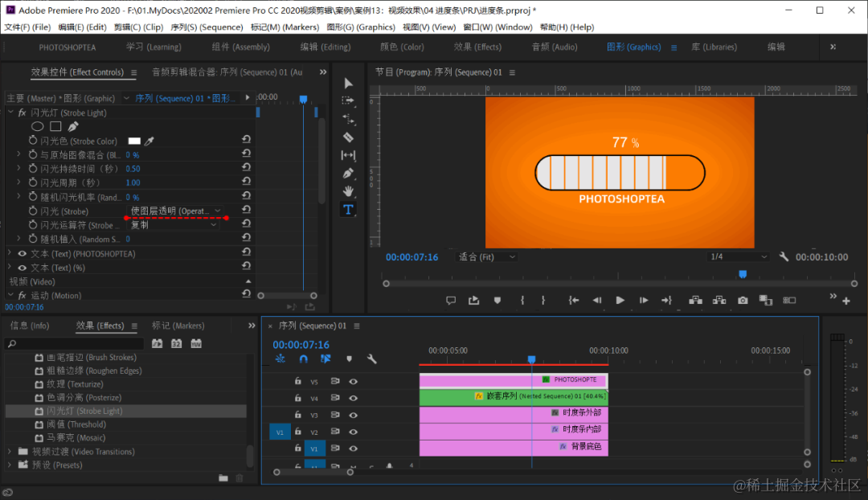The width and height of the screenshot is (868, 500).
Task: Switch to Color workspace tab
Action: tap(402, 47)
